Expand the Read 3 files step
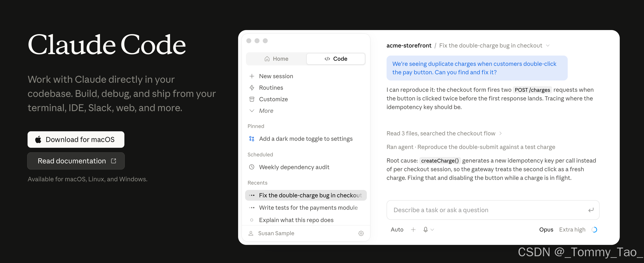644x263 pixels. coord(444,133)
